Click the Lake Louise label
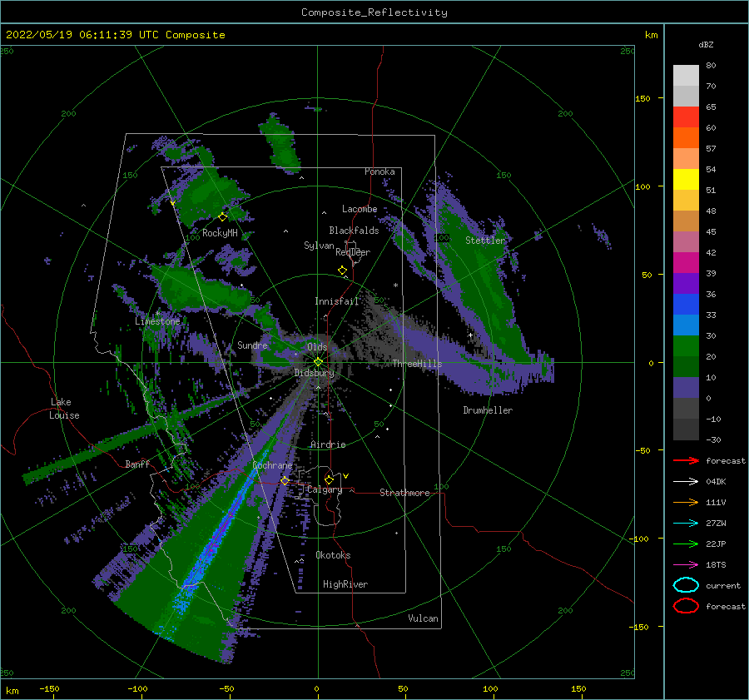This screenshot has width=749, height=700. tap(64, 409)
